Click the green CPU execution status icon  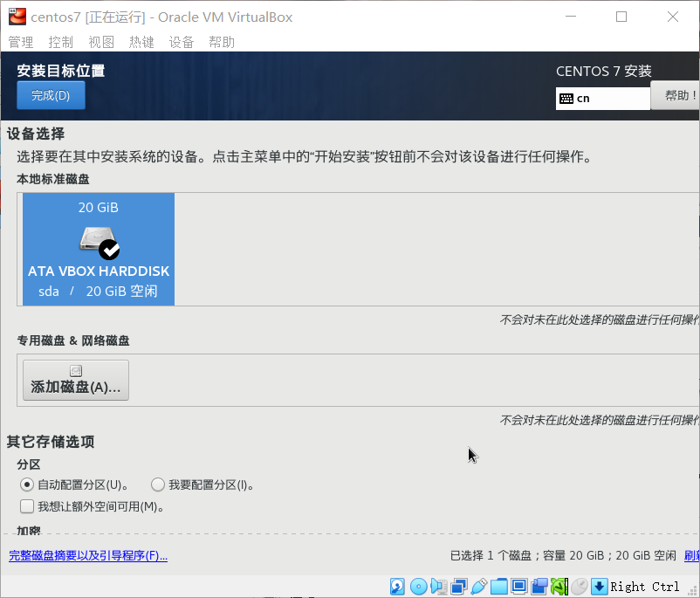click(x=559, y=587)
